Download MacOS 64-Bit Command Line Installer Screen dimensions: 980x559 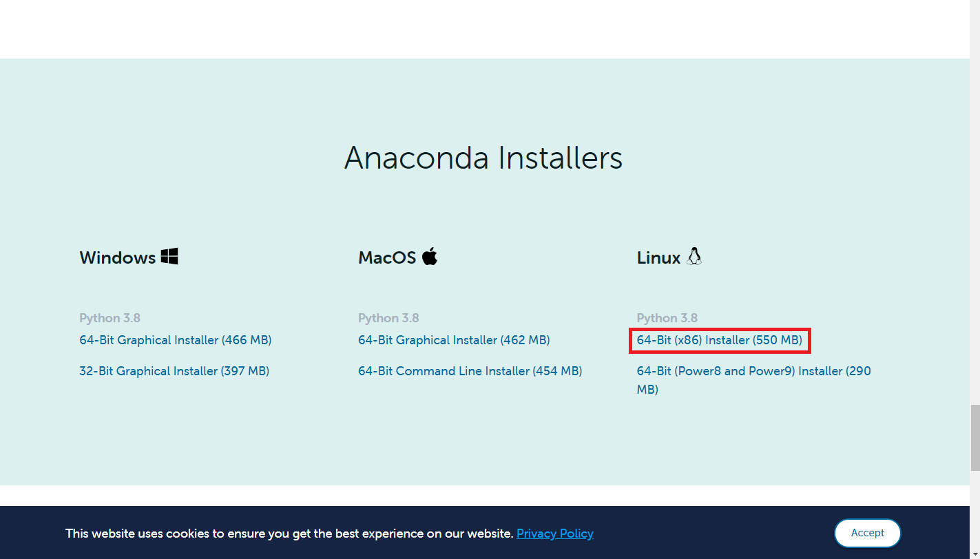[x=470, y=371]
